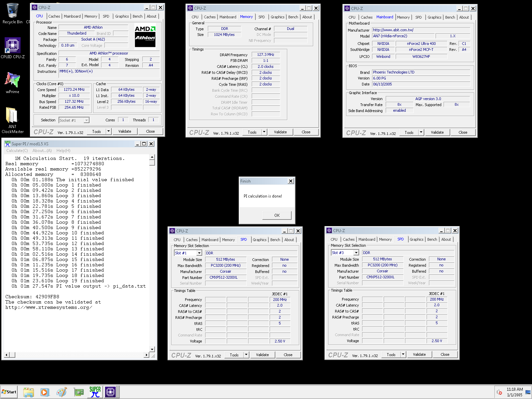Expand the Tools arrow in the Slot #1 SPD window
Viewport: 532px width, 399px height.
246,355
